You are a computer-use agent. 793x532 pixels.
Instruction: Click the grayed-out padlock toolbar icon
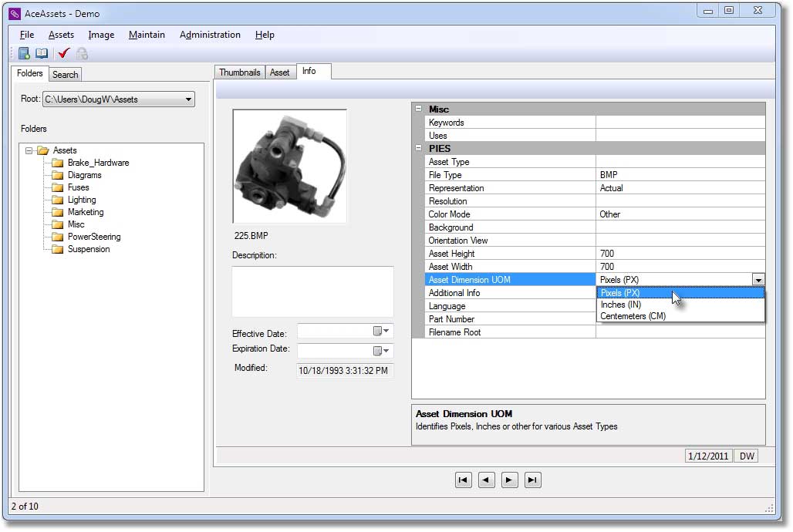tap(82, 53)
